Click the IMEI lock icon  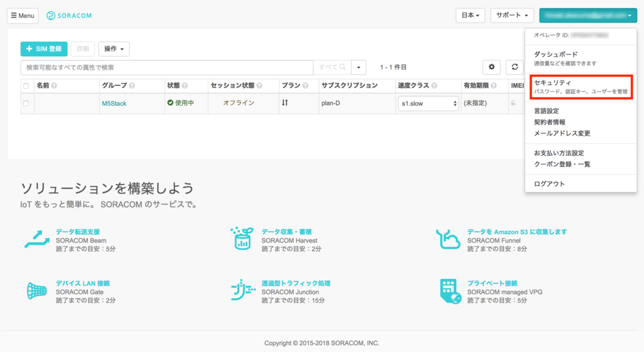(513, 103)
